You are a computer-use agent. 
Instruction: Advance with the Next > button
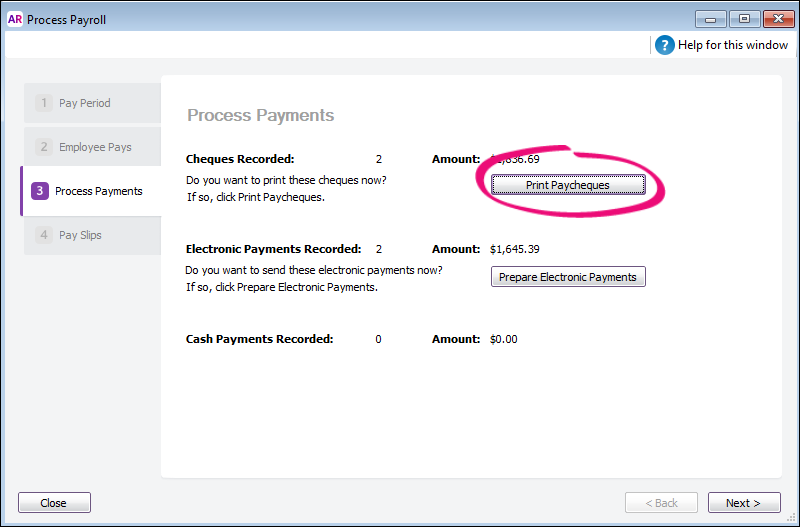tap(743, 503)
